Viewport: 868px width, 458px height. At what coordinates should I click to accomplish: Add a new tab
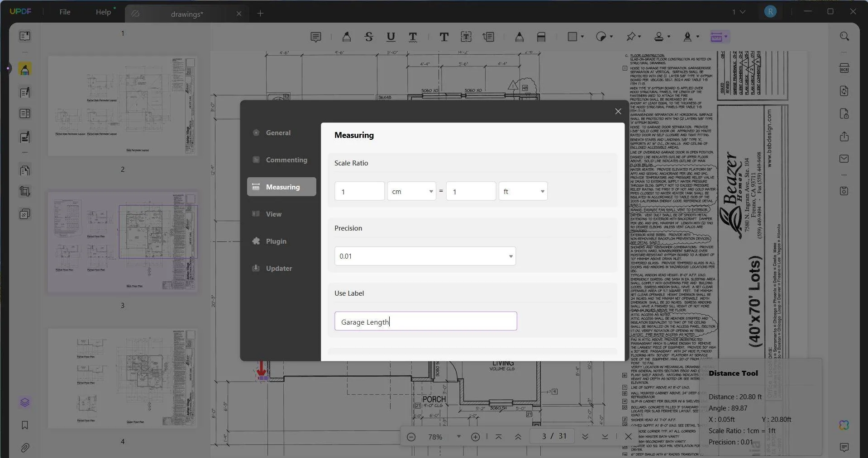tap(260, 14)
